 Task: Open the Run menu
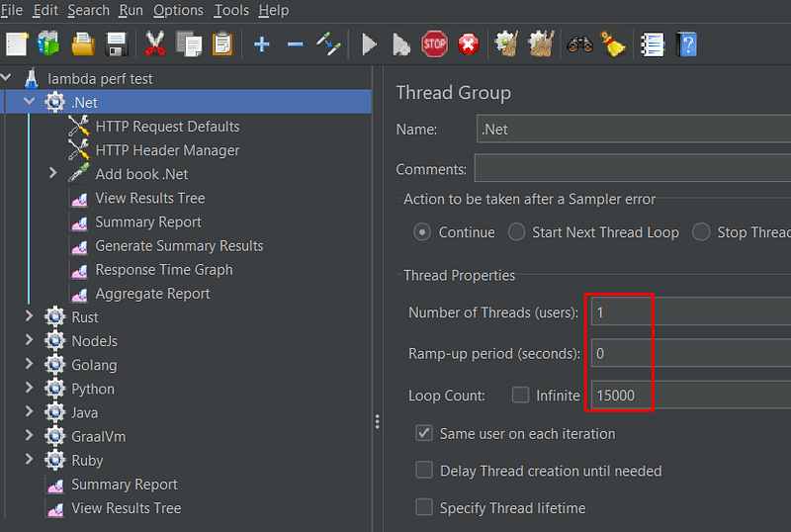(x=131, y=10)
